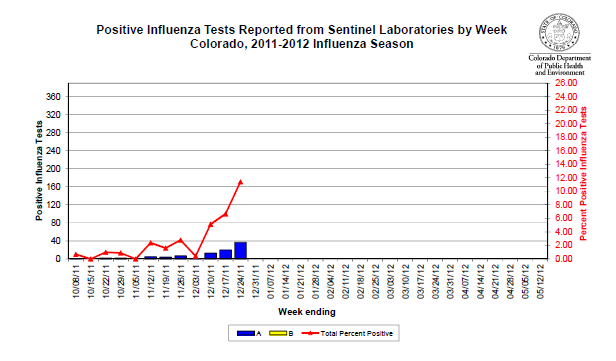Image resolution: width=616 pixels, height=361 pixels.
Task: Select the Week ending axis title
Action: tap(307, 312)
